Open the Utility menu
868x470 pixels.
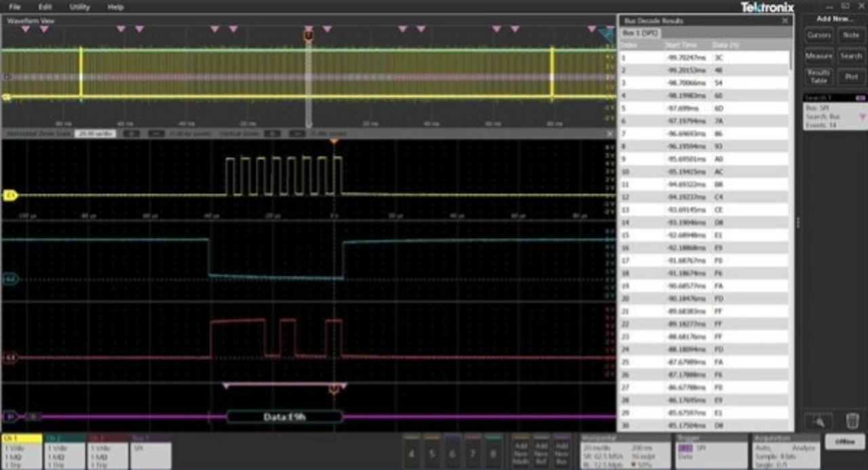point(79,7)
